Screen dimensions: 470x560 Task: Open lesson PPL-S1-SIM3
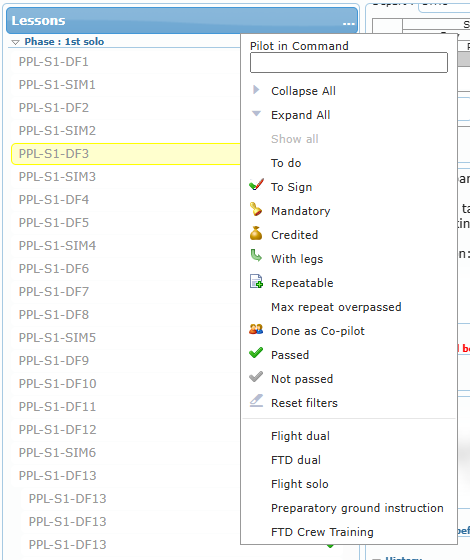pos(57,177)
